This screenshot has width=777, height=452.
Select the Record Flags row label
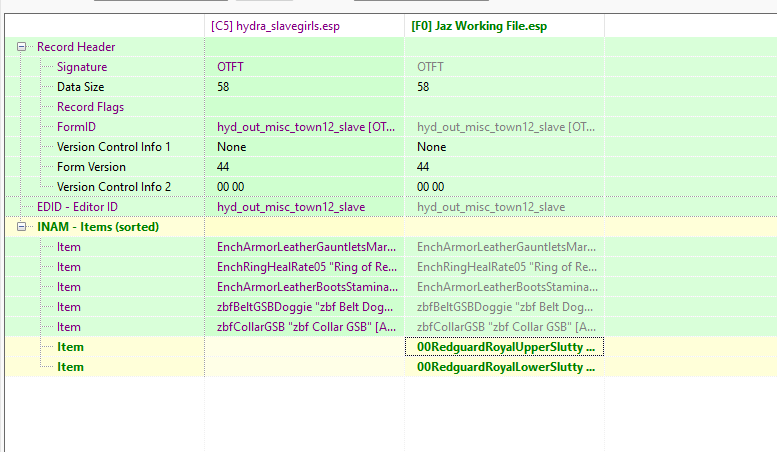point(90,107)
